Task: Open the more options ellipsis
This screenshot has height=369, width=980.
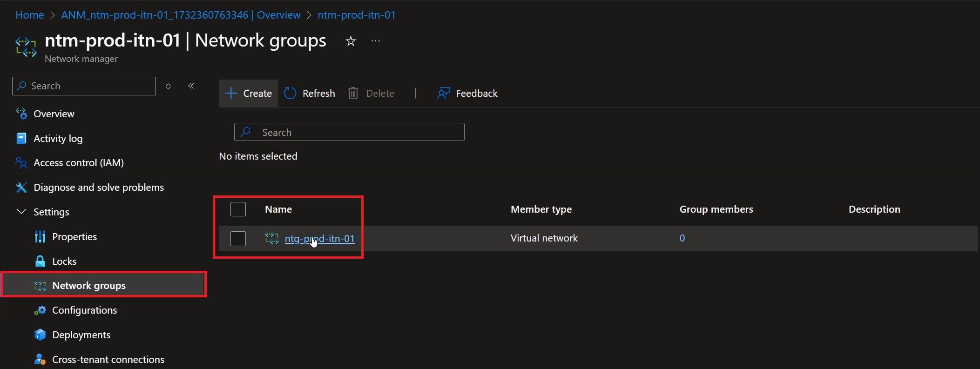Action: click(376, 41)
